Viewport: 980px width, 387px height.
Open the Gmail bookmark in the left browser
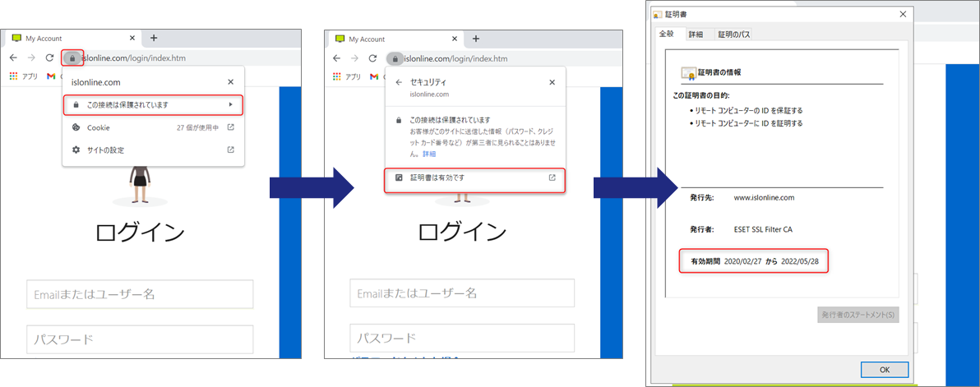(x=51, y=76)
